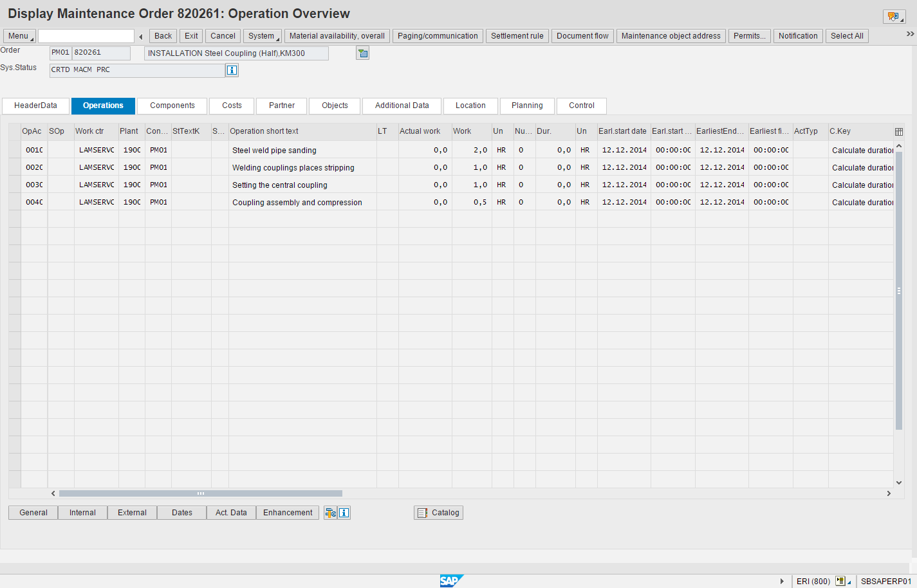Open the Catalog button
The height and width of the screenshot is (588, 917).
[x=438, y=513]
